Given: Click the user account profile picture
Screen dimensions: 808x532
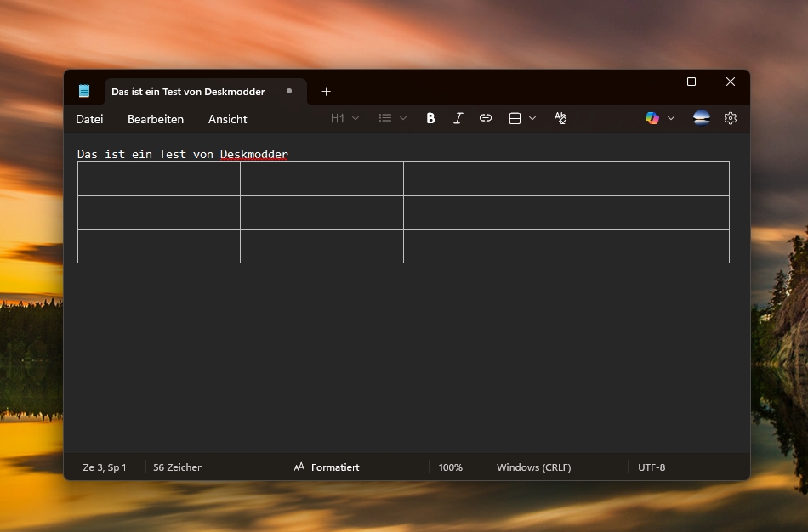Looking at the screenshot, I should 702,118.
